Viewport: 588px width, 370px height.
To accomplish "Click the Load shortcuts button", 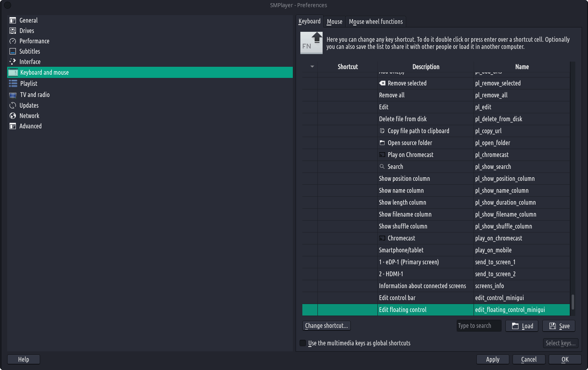I will click(522, 326).
